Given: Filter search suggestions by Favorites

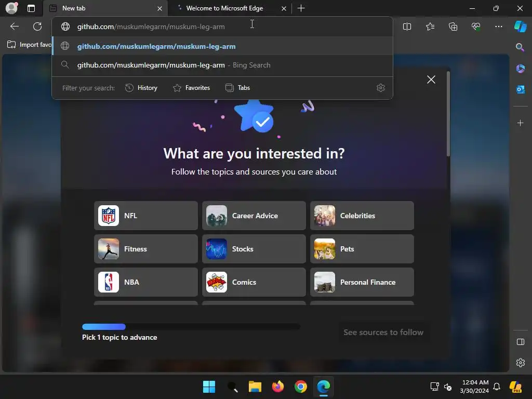Looking at the screenshot, I should tap(191, 88).
